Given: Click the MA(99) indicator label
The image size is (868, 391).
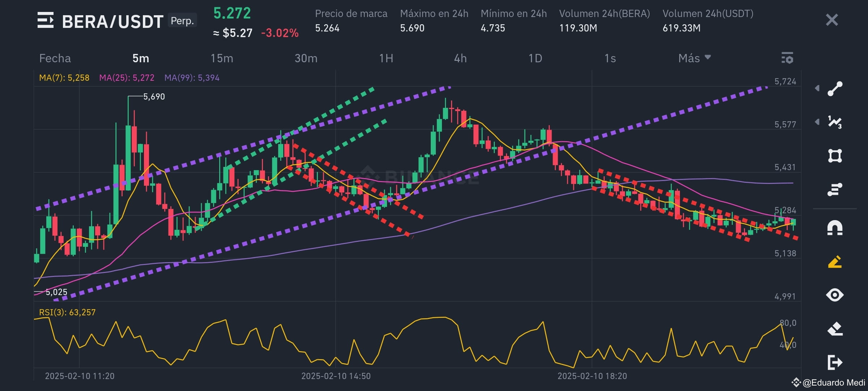Looking at the screenshot, I should click(192, 78).
